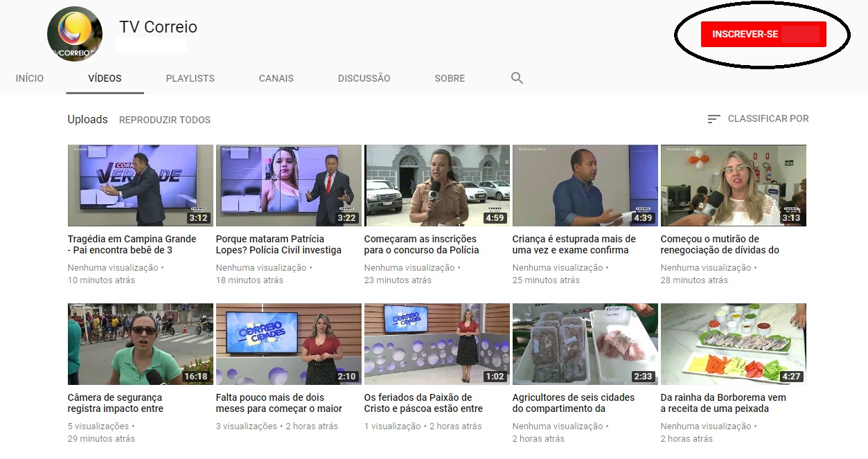Click title Tragédia em Campina Grande
Screen dimensions: 868x459
point(132,244)
